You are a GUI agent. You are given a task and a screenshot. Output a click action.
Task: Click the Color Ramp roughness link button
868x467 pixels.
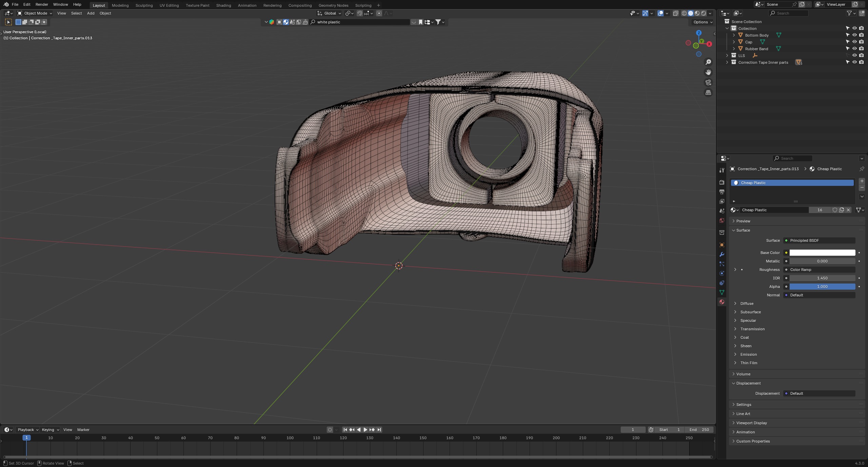pyautogui.click(x=819, y=270)
